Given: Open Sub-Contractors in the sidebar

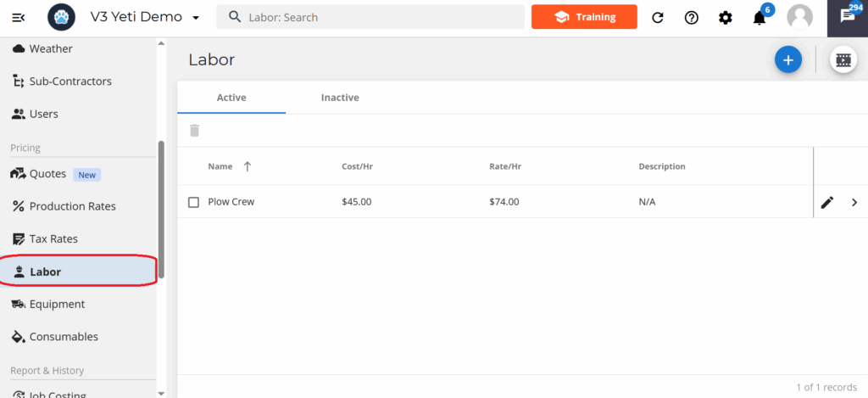Looking at the screenshot, I should 77,81.
